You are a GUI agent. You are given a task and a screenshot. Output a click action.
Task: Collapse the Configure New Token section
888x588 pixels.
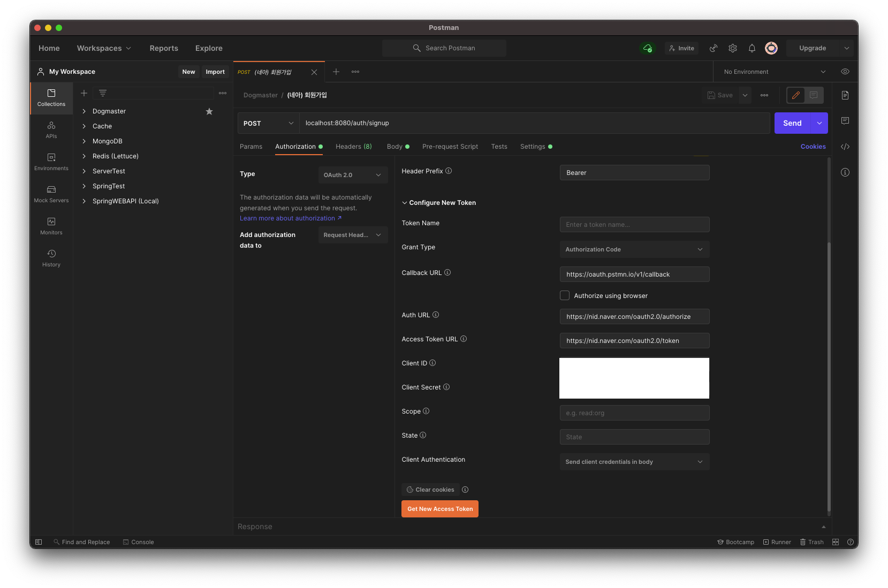click(439, 203)
